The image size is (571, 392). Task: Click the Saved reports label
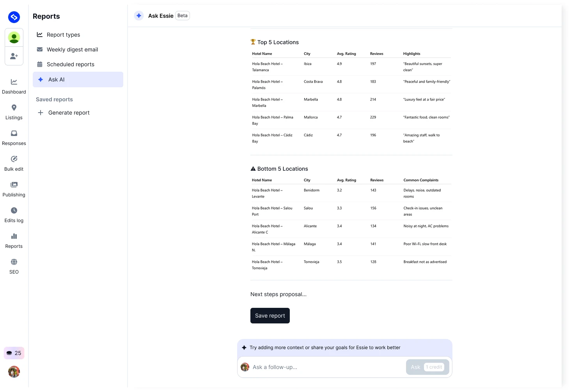click(55, 99)
